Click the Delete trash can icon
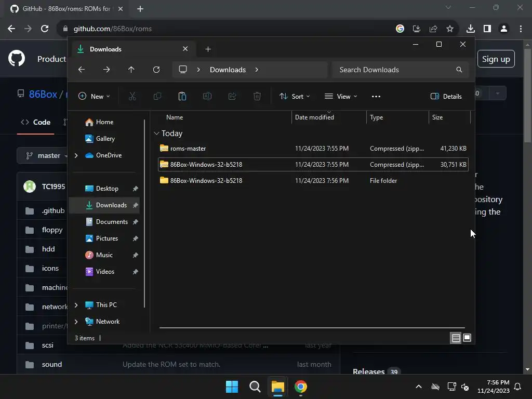This screenshot has height=399, width=532. [257, 96]
